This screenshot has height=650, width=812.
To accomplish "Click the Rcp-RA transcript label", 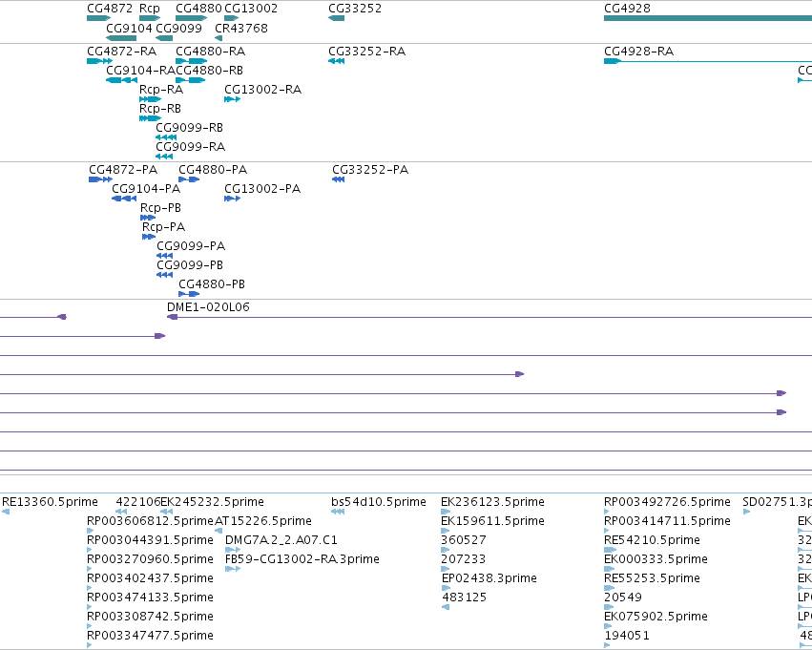I will [x=161, y=90].
